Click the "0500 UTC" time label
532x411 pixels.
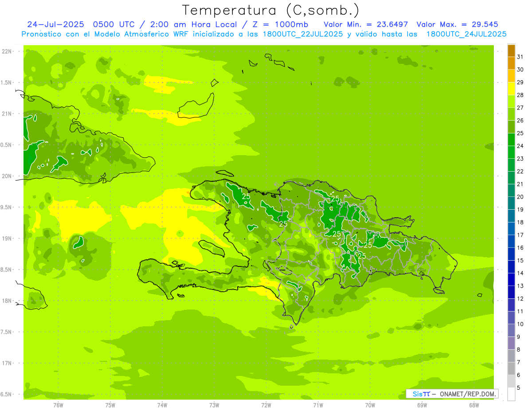click(x=114, y=24)
